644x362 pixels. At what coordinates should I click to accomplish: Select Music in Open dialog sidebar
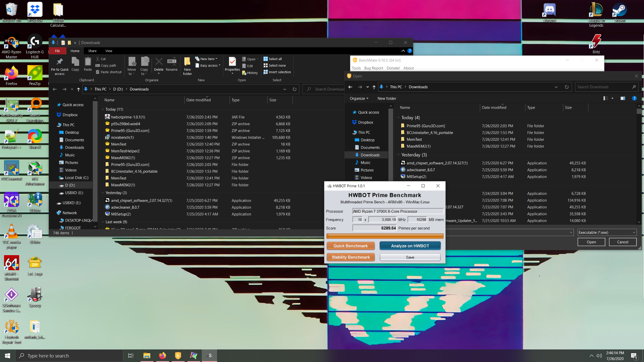pos(365,163)
